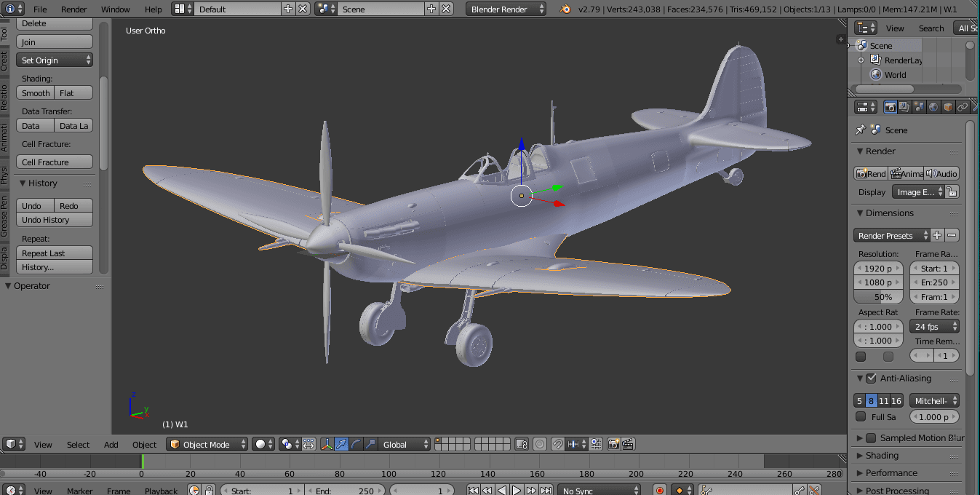Jump to the first frame in timeline

pos(473,491)
